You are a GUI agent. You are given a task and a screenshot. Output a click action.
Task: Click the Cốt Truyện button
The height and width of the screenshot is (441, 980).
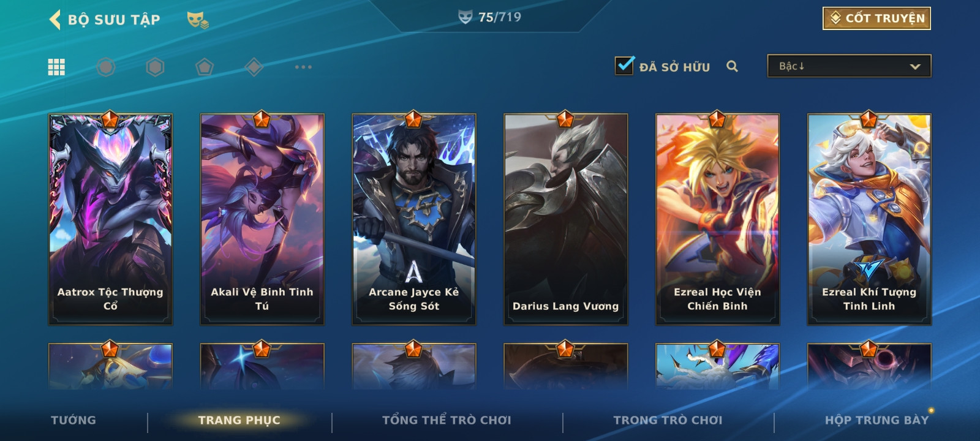[876, 18]
